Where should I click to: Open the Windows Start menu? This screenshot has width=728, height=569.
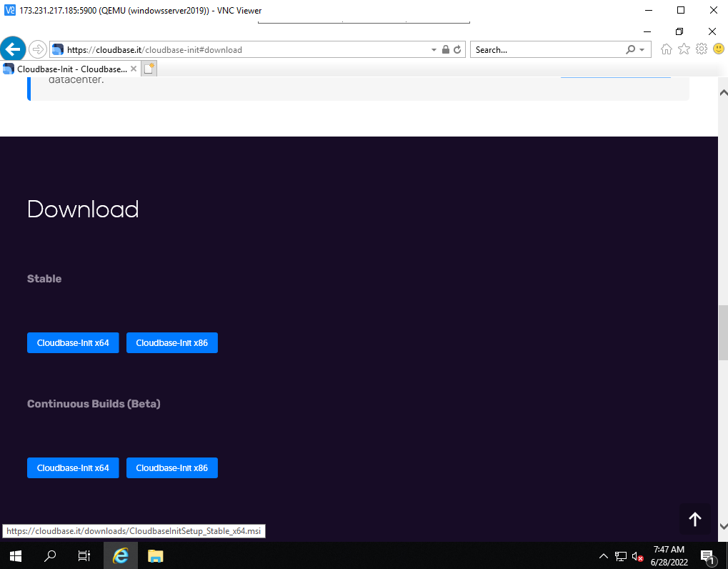[x=15, y=555]
